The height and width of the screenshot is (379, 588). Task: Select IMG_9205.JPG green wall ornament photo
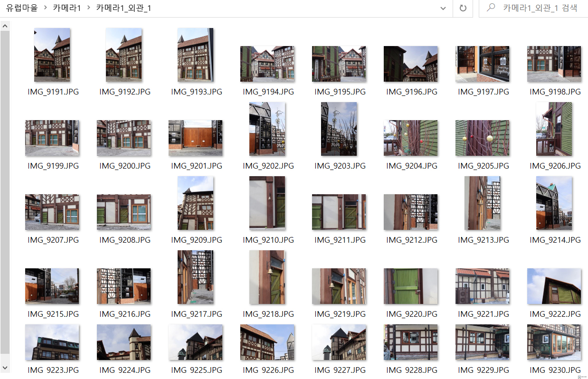coord(482,138)
